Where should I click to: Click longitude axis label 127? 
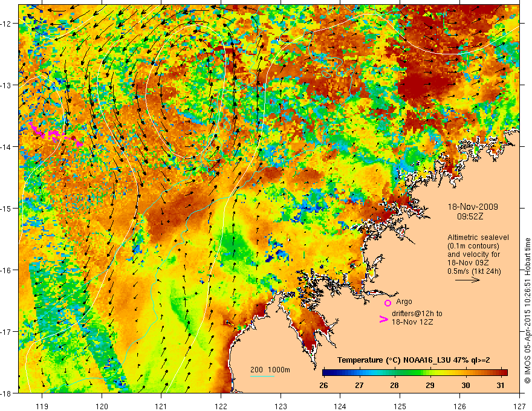click(519, 406)
